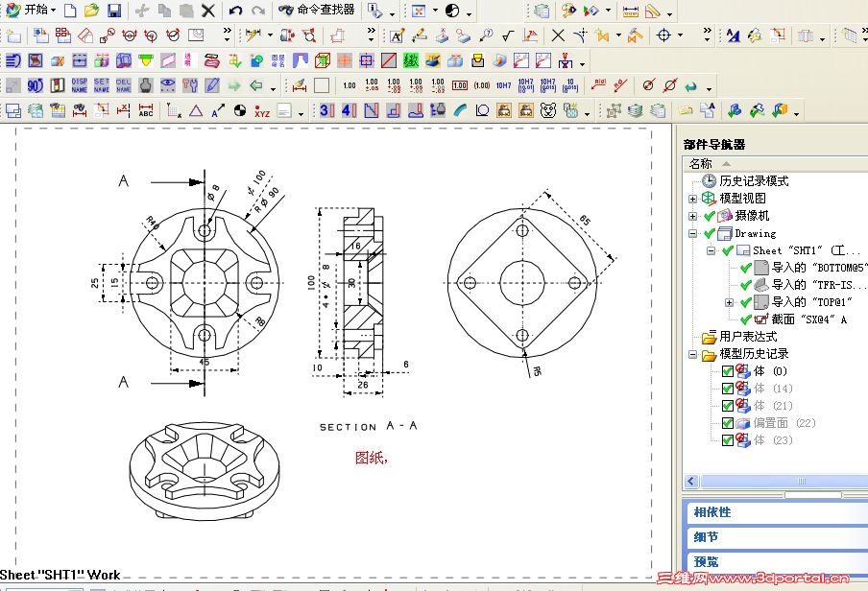Select the 1.00 ±.05 tolerance format
Viewport: 868px width, 591px height.
coord(372,85)
